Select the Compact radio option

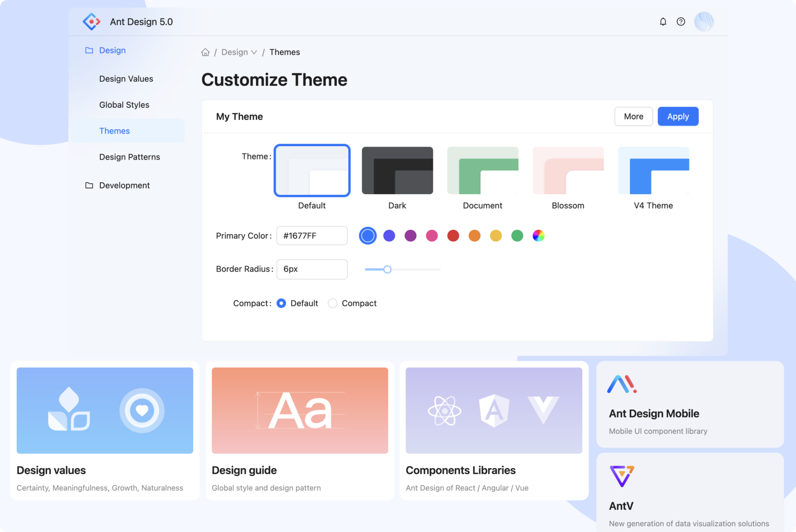click(x=333, y=303)
